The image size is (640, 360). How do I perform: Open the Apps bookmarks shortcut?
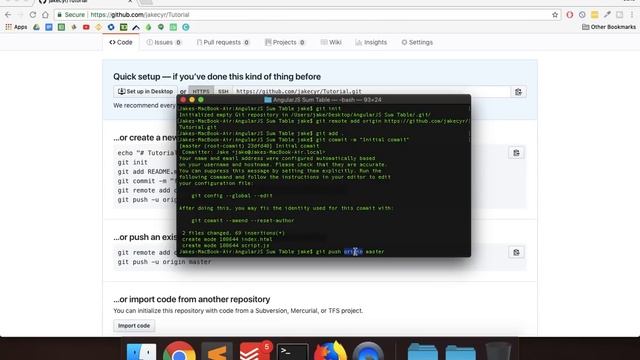(16, 27)
